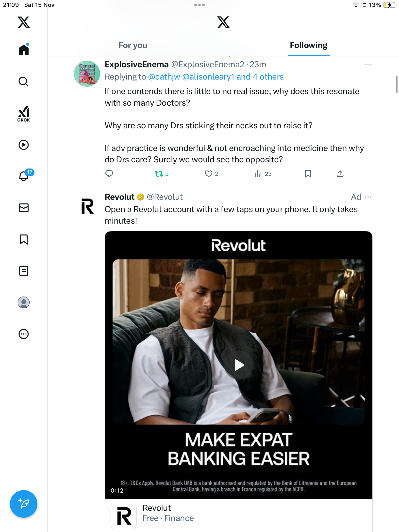Open the video tab icon
399x532 pixels.
click(x=24, y=145)
